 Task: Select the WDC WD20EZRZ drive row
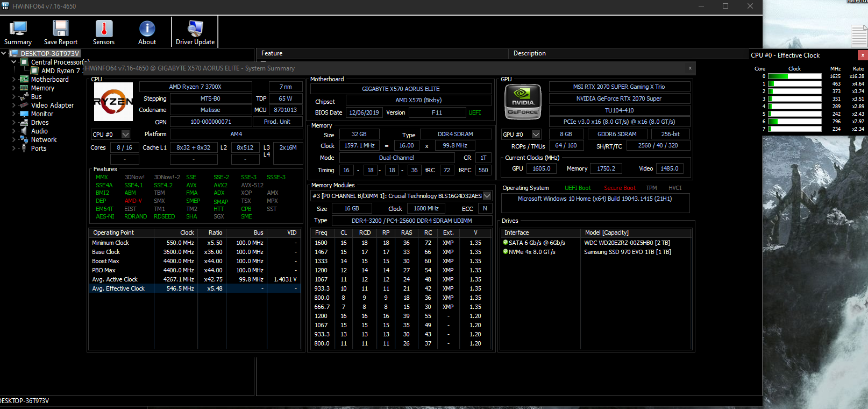coord(596,243)
